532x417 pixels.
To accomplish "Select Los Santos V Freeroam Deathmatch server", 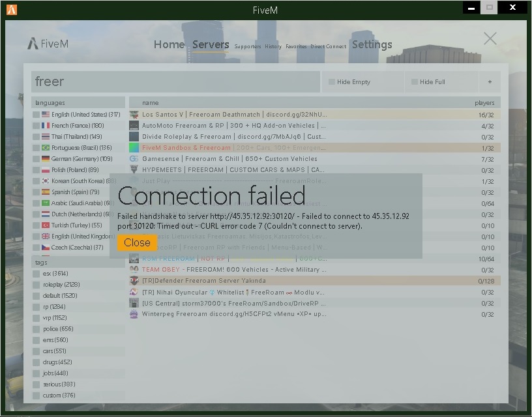I will 314,115.
